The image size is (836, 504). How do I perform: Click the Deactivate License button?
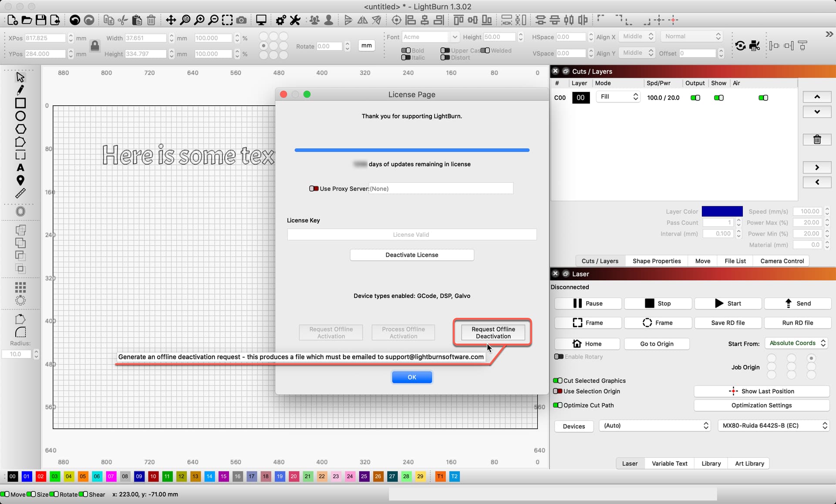point(411,254)
